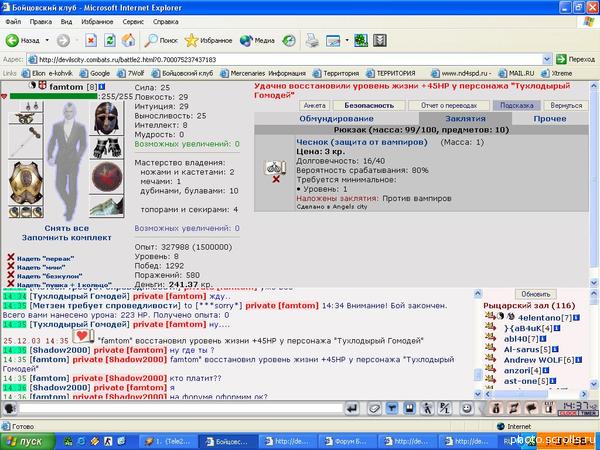Open the Медиа toolbar button
Screen dimensions: 600x450
click(257, 40)
